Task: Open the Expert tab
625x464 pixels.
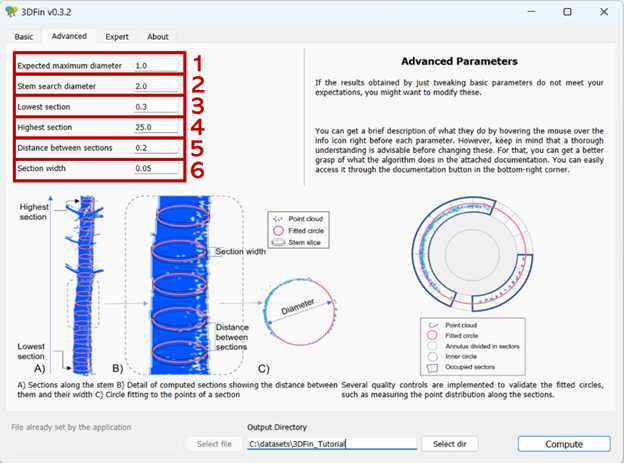Action: (117, 37)
